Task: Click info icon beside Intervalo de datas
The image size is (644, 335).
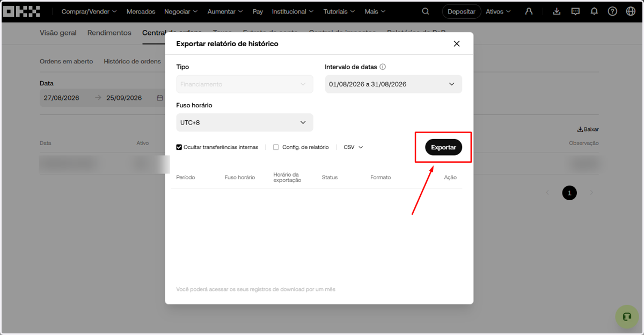Action: (x=383, y=67)
